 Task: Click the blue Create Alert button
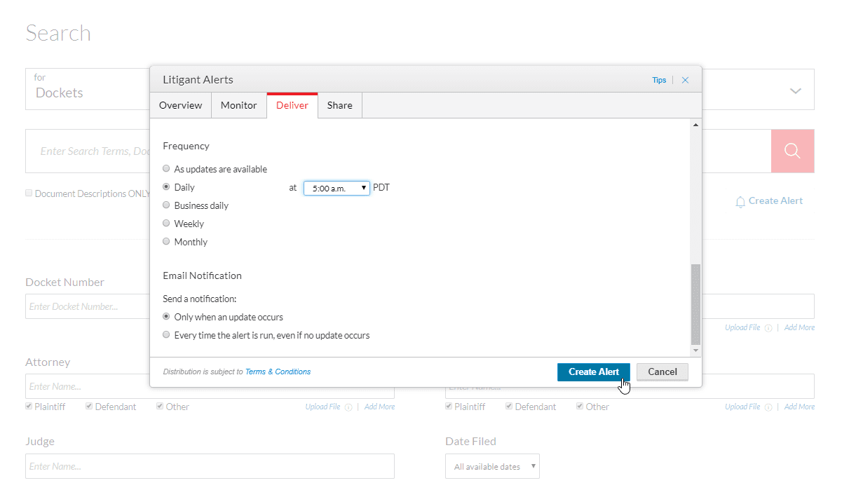pyautogui.click(x=593, y=372)
